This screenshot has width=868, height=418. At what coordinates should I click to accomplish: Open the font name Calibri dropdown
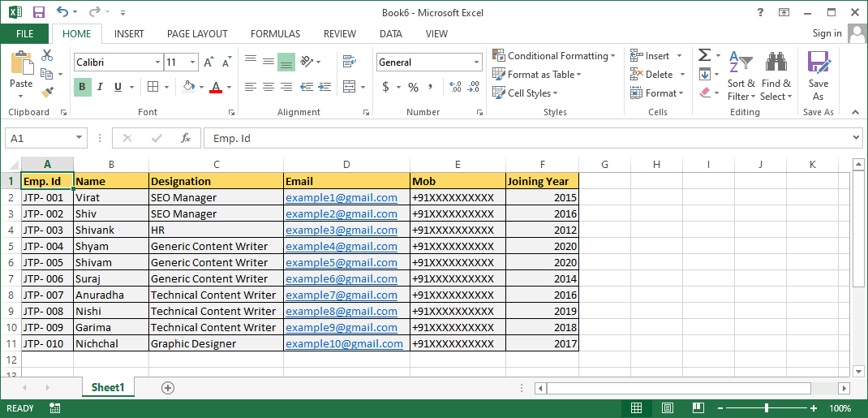pyautogui.click(x=157, y=62)
